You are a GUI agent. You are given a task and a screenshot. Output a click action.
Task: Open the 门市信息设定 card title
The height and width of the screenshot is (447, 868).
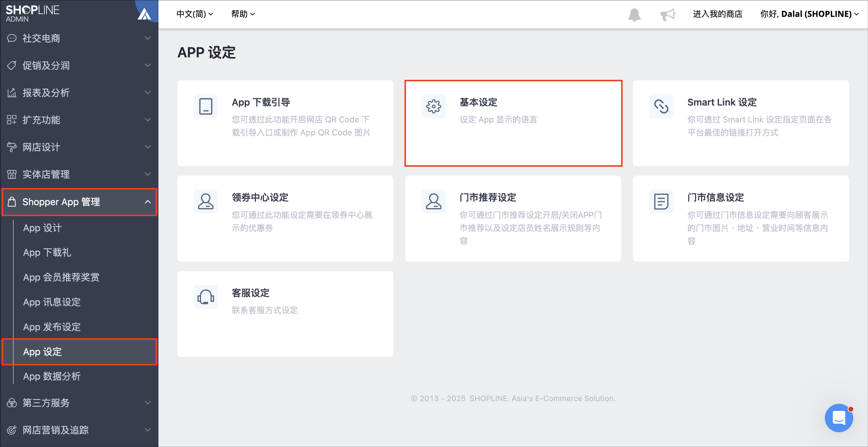(x=716, y=197)
